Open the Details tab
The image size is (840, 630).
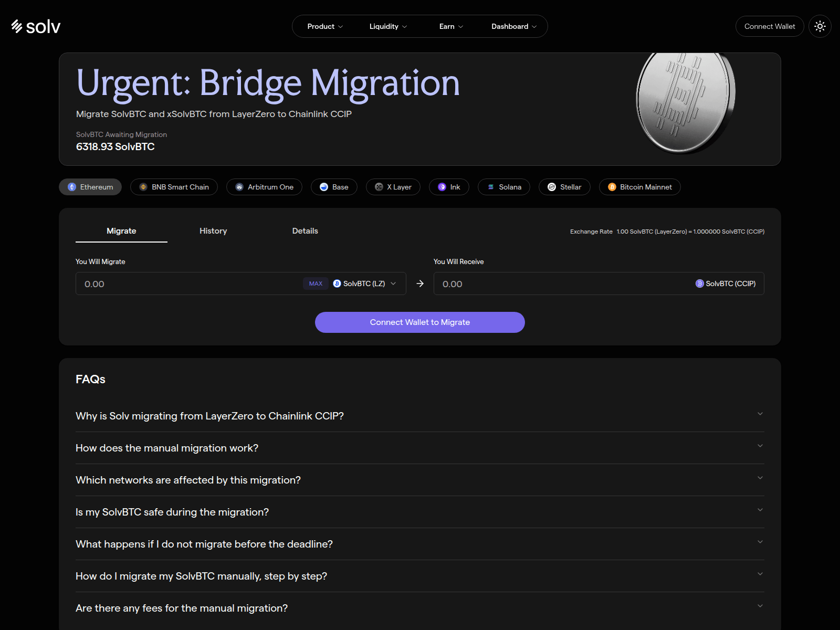305,231
